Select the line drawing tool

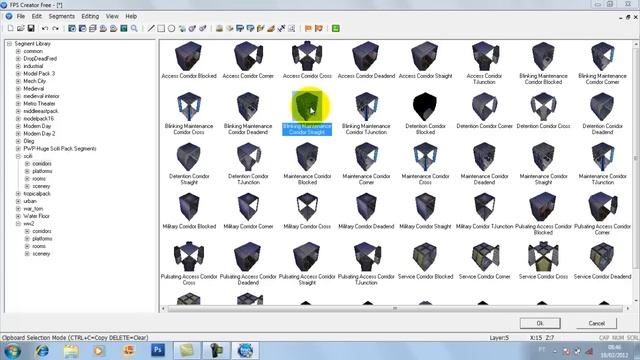coord(151,28)
